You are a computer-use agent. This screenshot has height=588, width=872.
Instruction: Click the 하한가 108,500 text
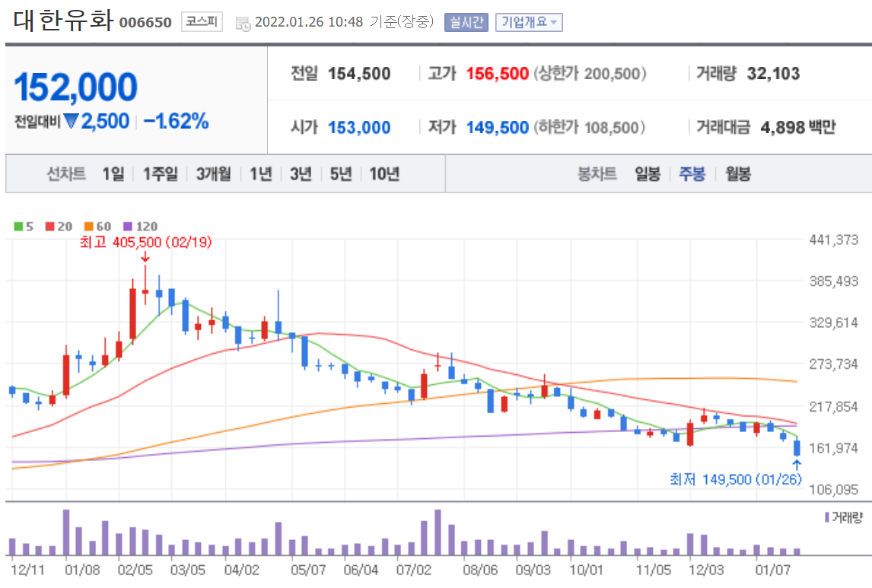[590, 127]
